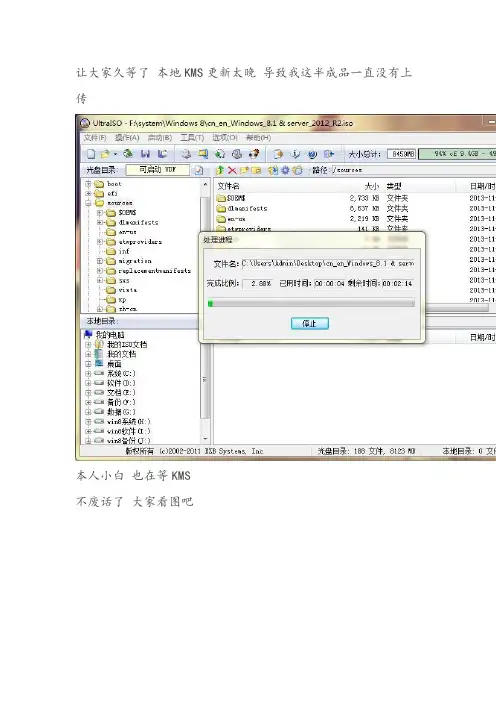Viewport: 496px width, 702px height.
Task: Open the 操作(A) menu
Action: [x=127, y=137]
